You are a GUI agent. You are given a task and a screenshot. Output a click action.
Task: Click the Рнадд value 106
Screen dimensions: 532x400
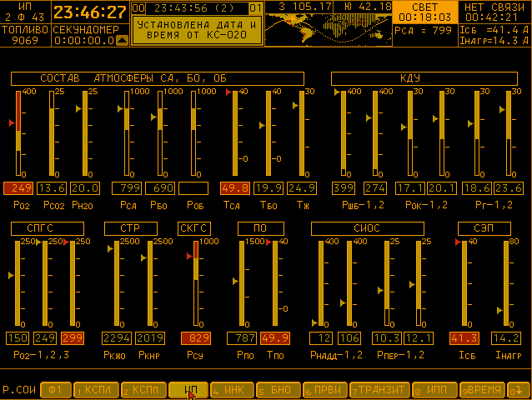tap(349, 338)
